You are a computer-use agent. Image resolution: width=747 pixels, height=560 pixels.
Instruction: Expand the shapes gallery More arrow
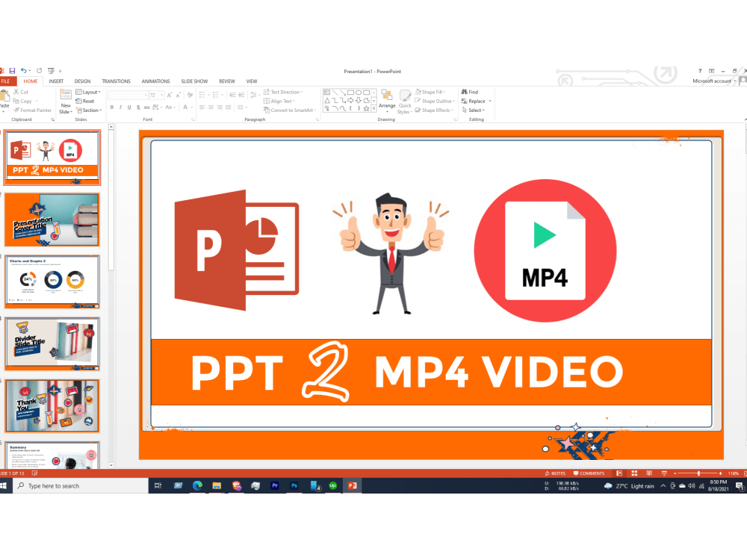pos(374,109)
